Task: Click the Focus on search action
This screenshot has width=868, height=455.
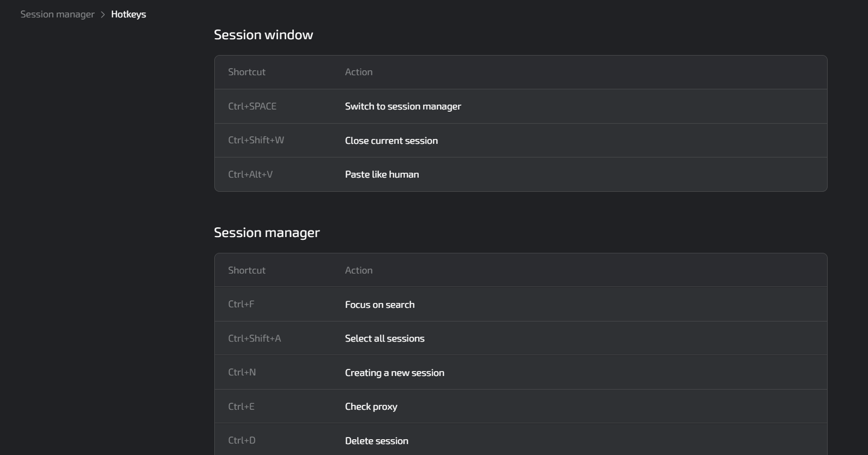Action: click(x=379, y=304)
